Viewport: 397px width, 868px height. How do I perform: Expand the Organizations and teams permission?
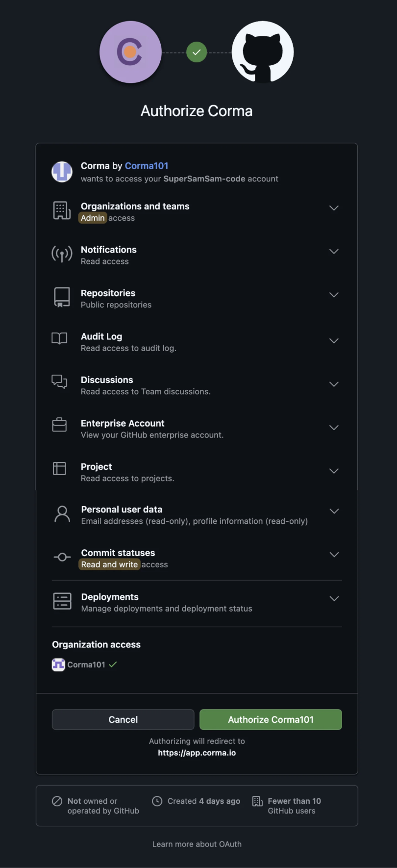[x=334, y=208]
